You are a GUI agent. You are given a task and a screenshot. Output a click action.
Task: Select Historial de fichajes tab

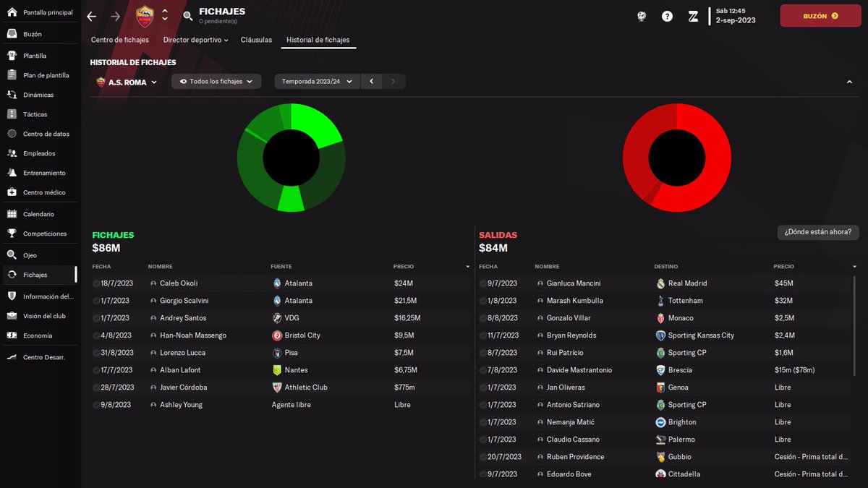click(318, 40)
